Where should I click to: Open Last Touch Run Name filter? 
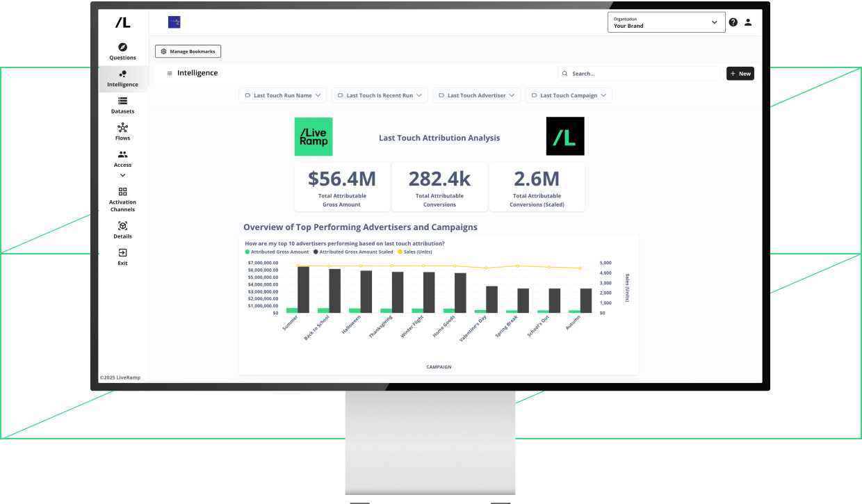tap(283, 95)
